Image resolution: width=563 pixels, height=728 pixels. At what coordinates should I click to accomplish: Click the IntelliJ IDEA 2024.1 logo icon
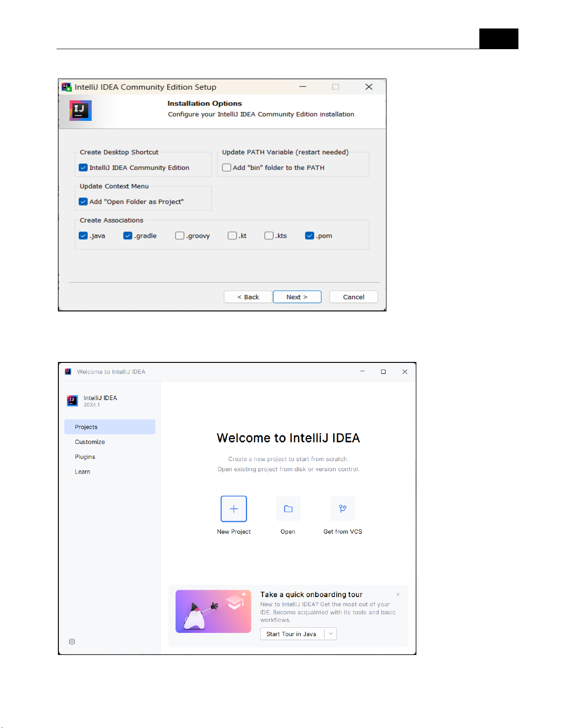click(x=73, y=401)
